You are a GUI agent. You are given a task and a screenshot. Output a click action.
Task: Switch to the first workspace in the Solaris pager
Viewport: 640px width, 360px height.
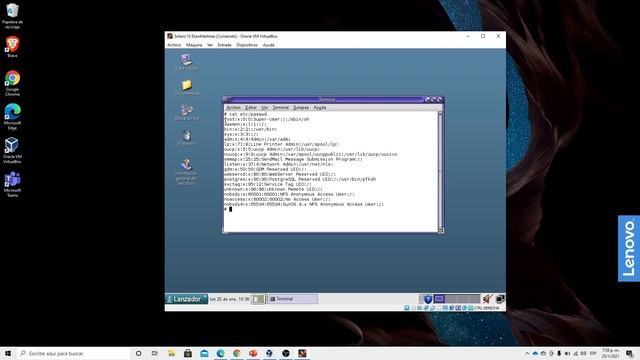[x=439, y=299]
